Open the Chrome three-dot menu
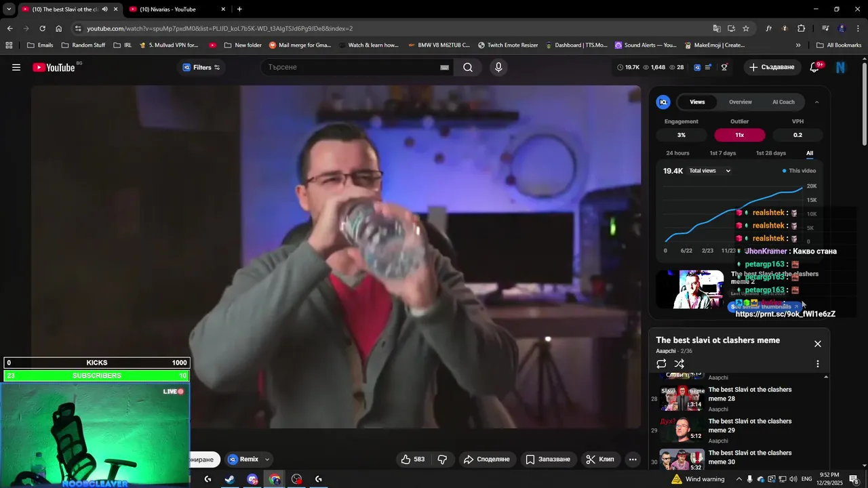Image resolution: width=868 pixels, height=488 pixels. pyautogui.click(x=859, y=28)
